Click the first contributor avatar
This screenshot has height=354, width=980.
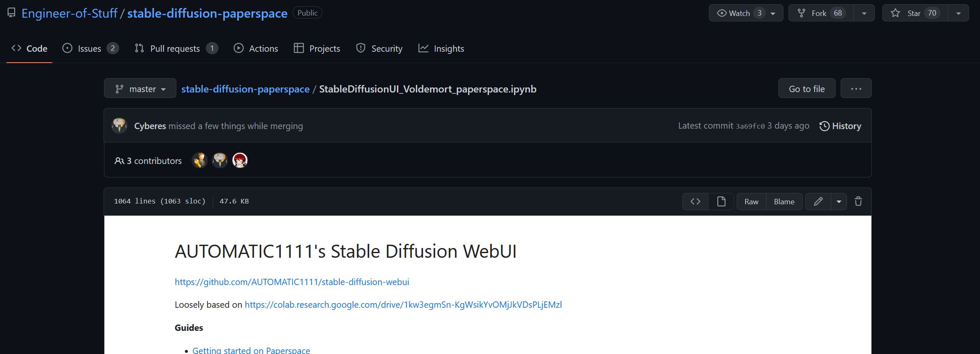click(x=200, y=160)
